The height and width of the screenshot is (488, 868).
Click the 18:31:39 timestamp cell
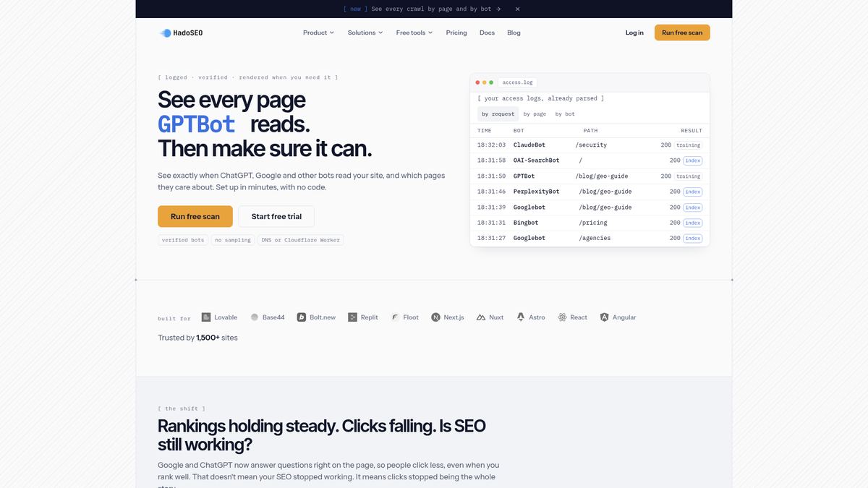[x=491, y=207]
